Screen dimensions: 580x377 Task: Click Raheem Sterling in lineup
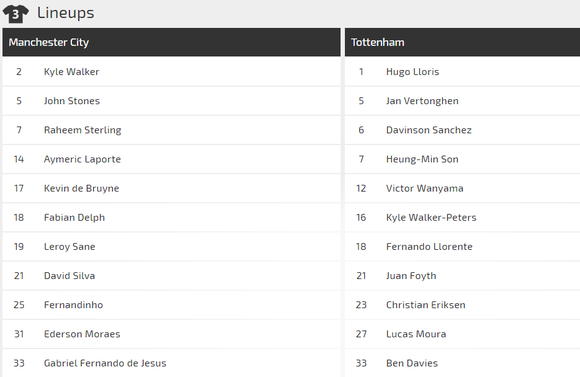pos(82,130)
